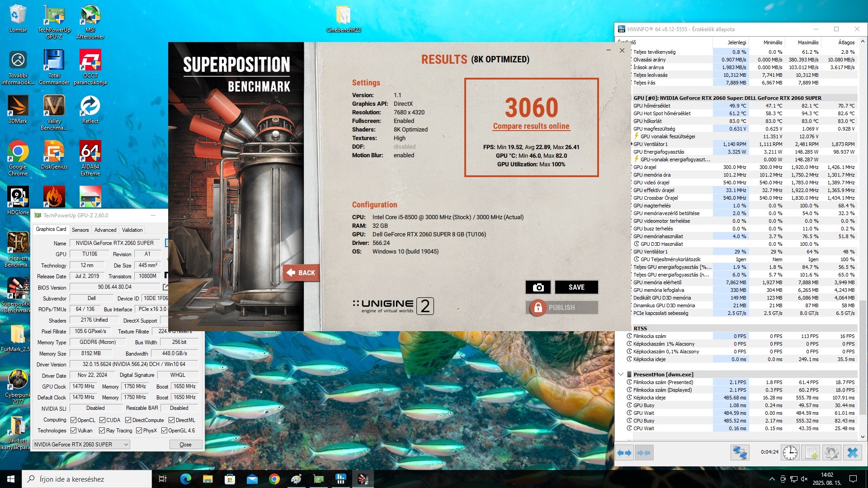Toggle the OpenCL checkbox in GPU-Z
Viewport: 868px width, 488px height.
tap(74, 420)
